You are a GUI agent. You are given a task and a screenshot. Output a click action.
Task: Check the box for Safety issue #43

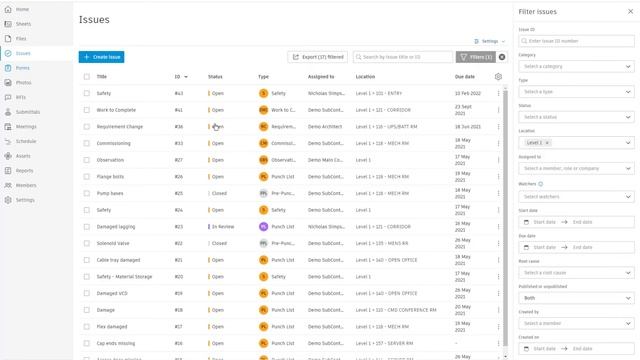click(87, 93)
